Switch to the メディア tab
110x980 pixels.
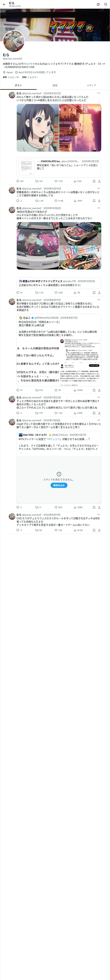pos(91,85)
